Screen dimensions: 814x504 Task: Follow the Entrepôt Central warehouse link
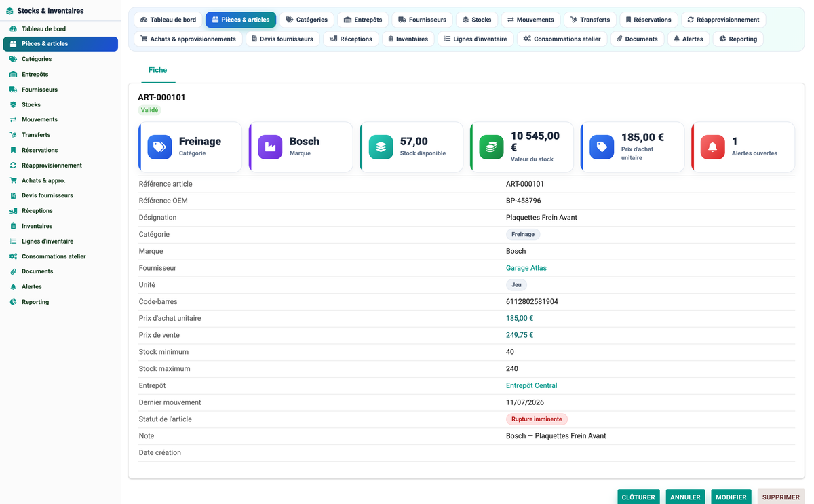coord(532,385)
